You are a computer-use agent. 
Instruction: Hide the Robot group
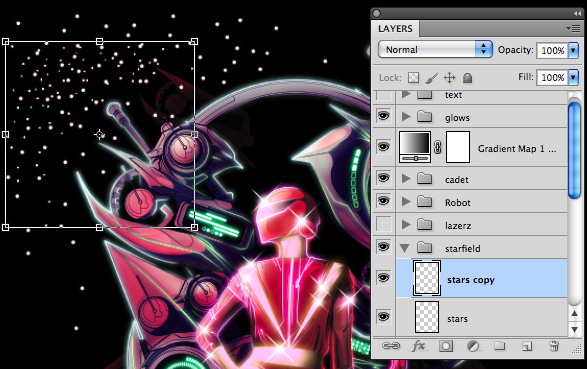coord(383,201)
